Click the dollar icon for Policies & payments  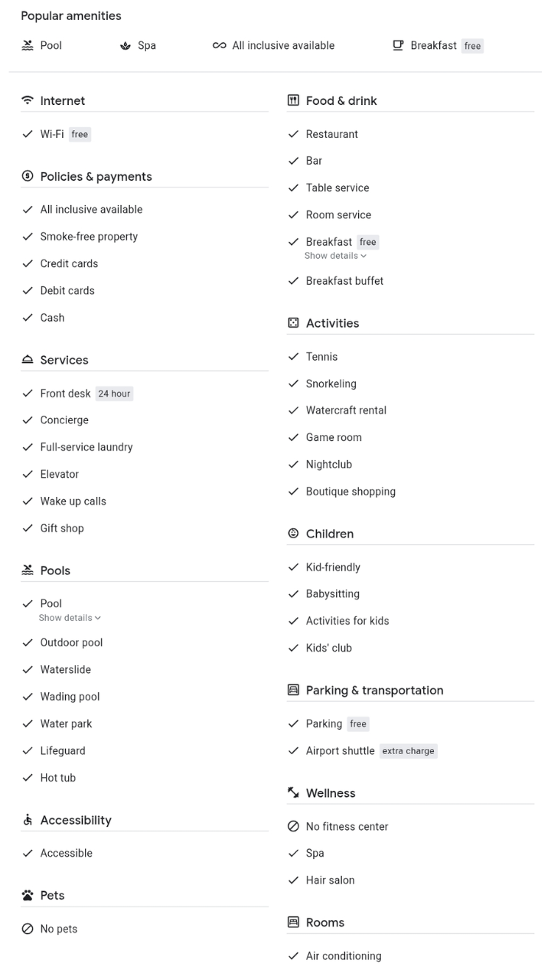(28, 176)
